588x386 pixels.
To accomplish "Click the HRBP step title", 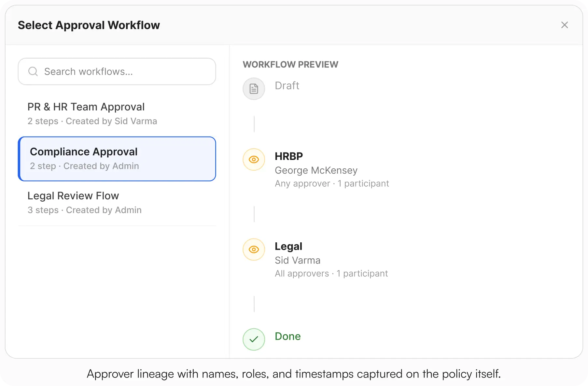I will (x=289, y=156).
